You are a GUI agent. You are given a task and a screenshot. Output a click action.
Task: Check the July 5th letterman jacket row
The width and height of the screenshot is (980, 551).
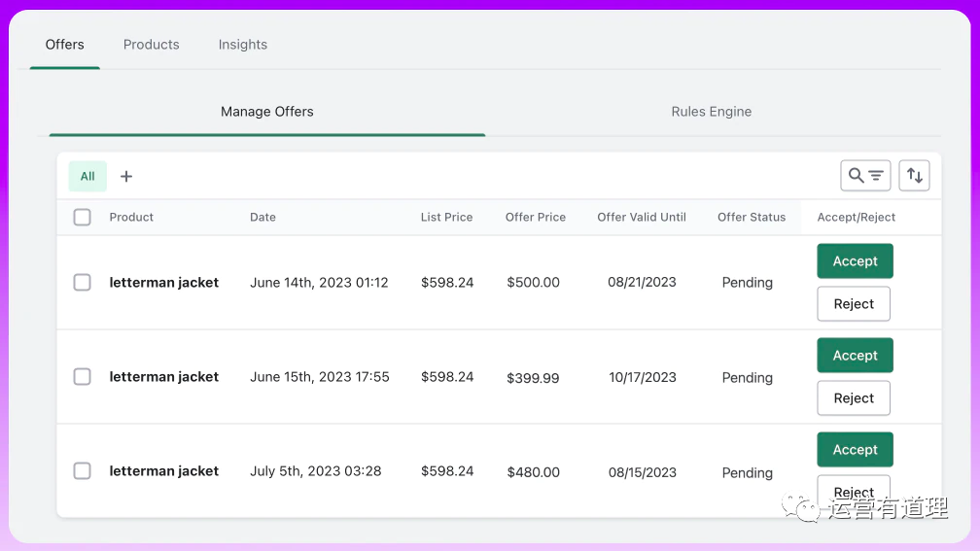coord(82,471)
